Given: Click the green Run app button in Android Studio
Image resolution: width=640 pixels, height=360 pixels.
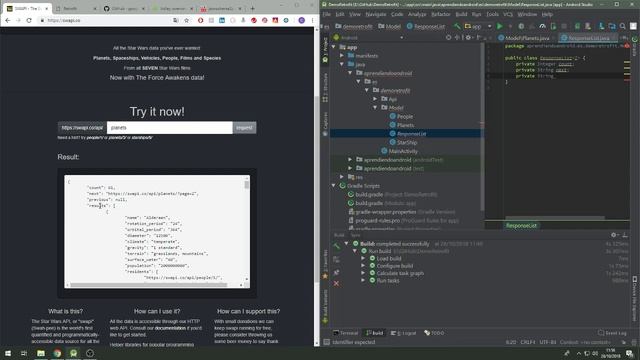Looking at the screenshot, I should tap(500, 26).
